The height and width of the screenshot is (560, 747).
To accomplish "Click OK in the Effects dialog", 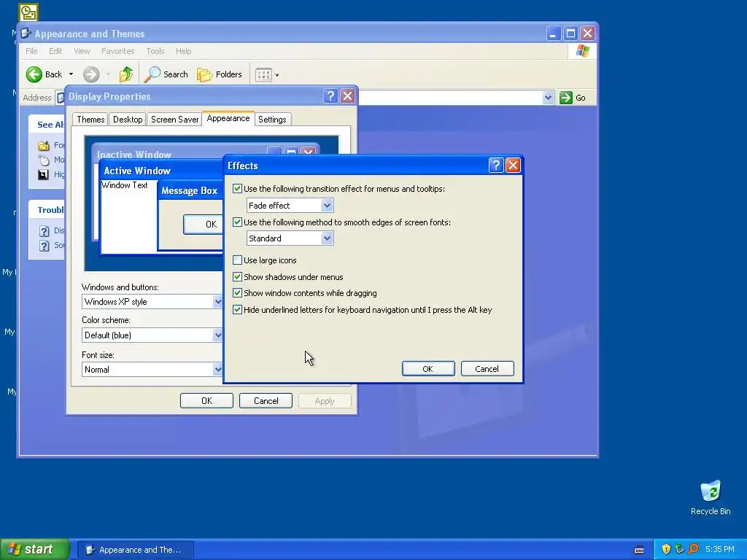I will pyautogui.click(x=427, y=368).
